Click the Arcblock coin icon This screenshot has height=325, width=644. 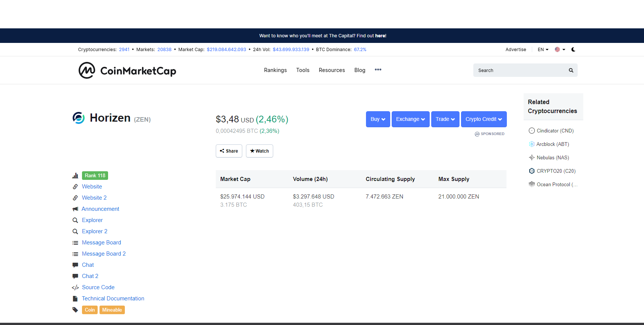click(532, 144)
